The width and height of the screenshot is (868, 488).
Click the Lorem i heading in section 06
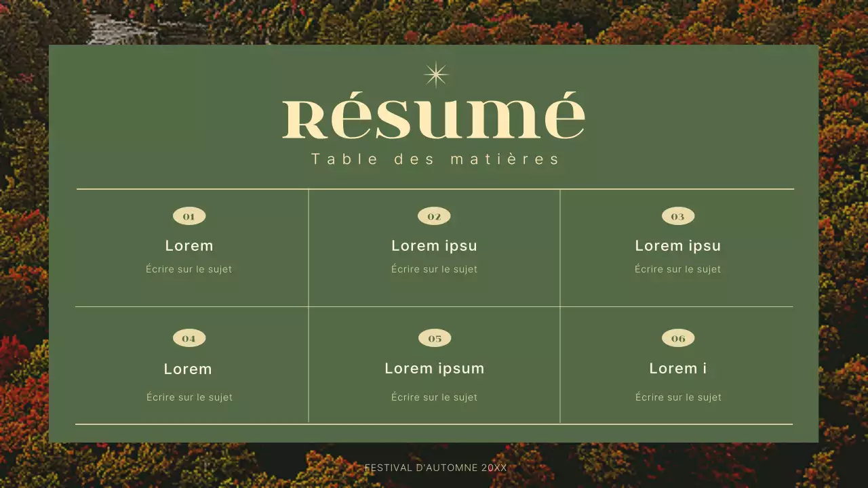click(677, 368)
